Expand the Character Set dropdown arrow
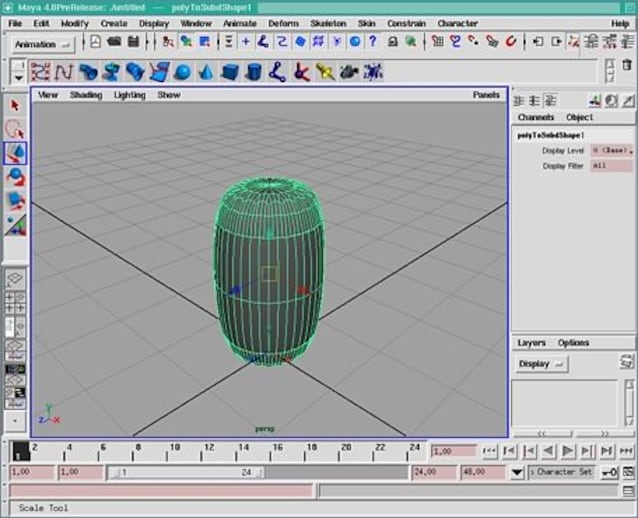The height and width of the screenshot is (518, 638). (x=518, y=472)
